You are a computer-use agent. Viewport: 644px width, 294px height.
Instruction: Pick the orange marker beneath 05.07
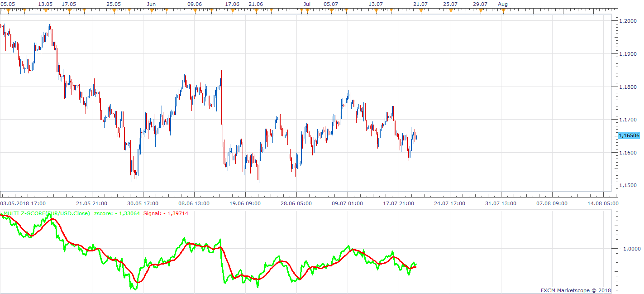click(x=331, y=10)
